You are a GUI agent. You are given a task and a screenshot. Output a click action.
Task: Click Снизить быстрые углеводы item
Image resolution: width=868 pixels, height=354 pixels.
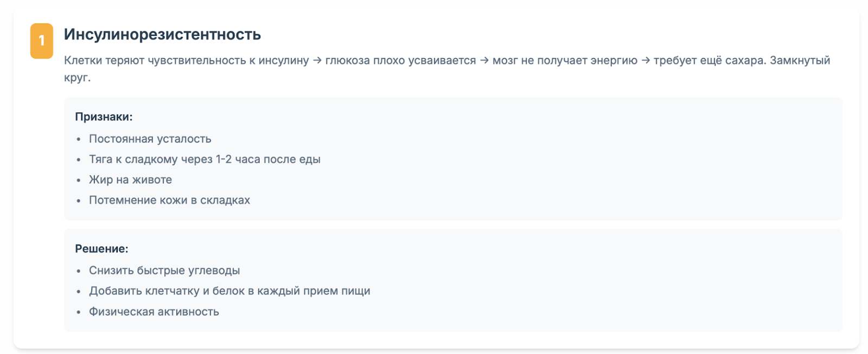164,271
